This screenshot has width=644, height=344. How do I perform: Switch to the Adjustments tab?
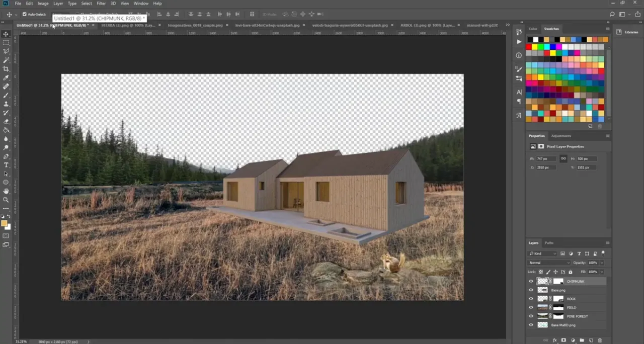[561, 136]
